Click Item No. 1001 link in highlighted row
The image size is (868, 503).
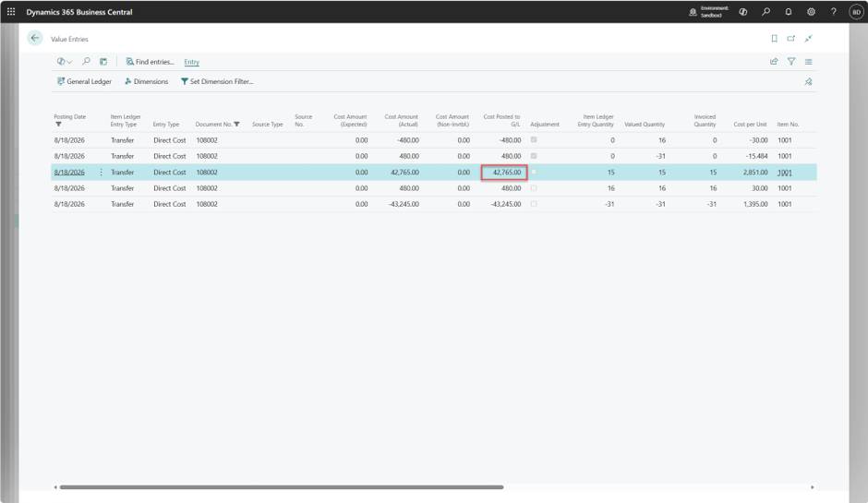pyautogui.click(x=784, y=173)
